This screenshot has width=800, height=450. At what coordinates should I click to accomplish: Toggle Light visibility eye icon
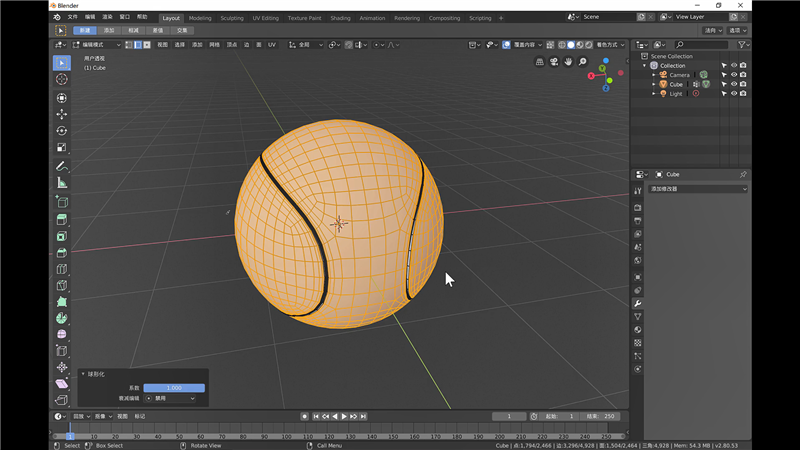pos(734,93)
